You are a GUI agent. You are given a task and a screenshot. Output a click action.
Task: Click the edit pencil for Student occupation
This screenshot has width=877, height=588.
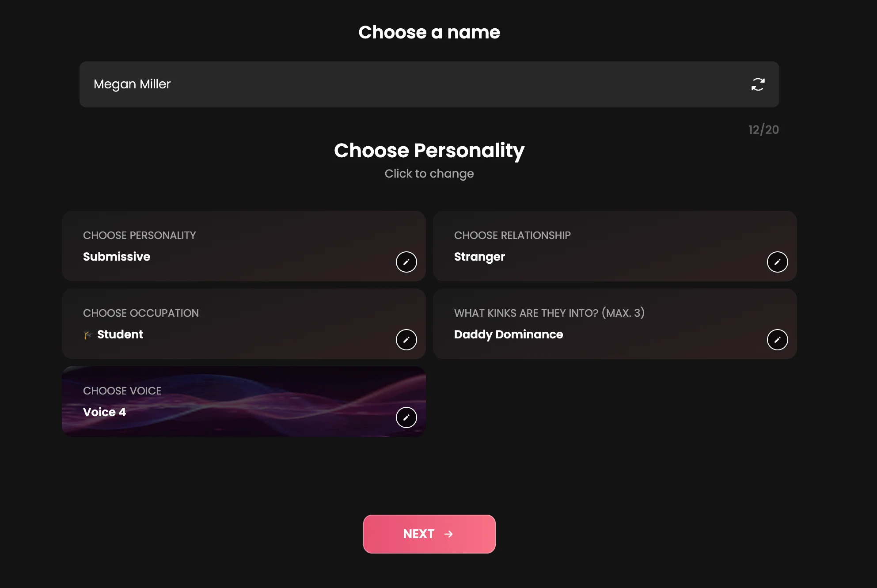[406, 340]
